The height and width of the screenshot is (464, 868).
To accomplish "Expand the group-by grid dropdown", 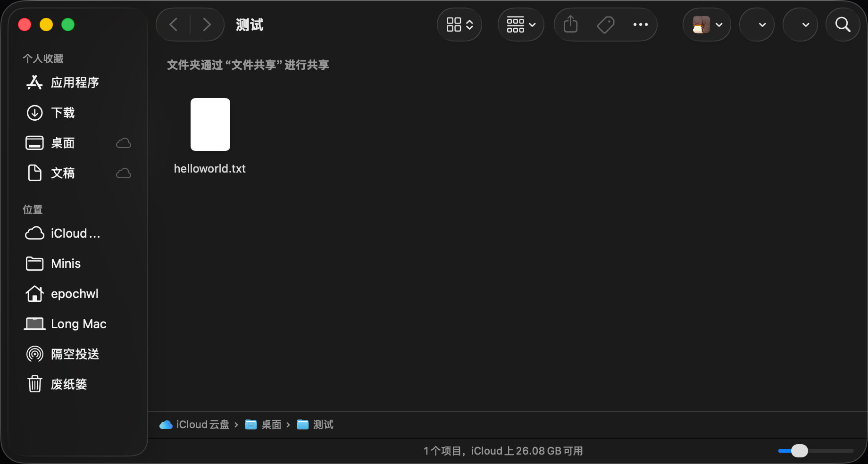I will click(x=521, y=25).
